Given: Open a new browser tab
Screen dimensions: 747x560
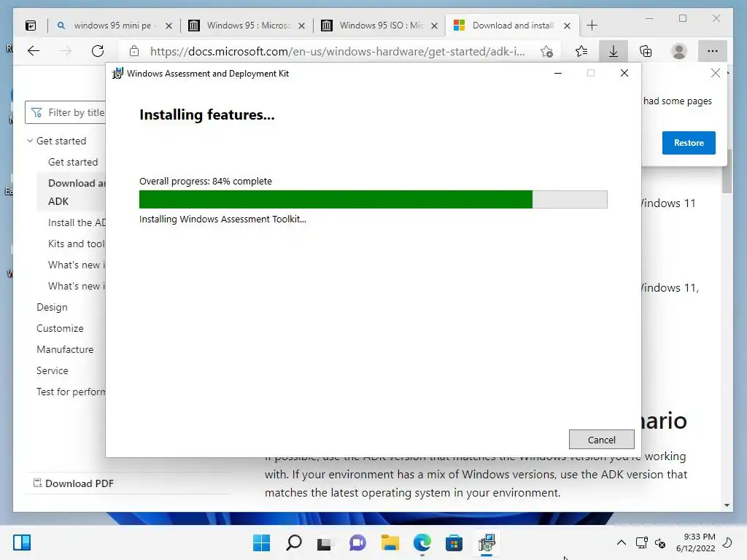Looking at the screenshot, I should point(592,26).
